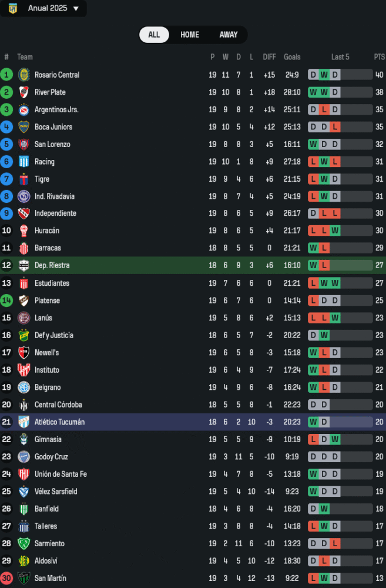The width and height of the screenshot is (386, 588).
Task: Open the Anual 2025 season dropdown
Action: (x=76, y=9)
